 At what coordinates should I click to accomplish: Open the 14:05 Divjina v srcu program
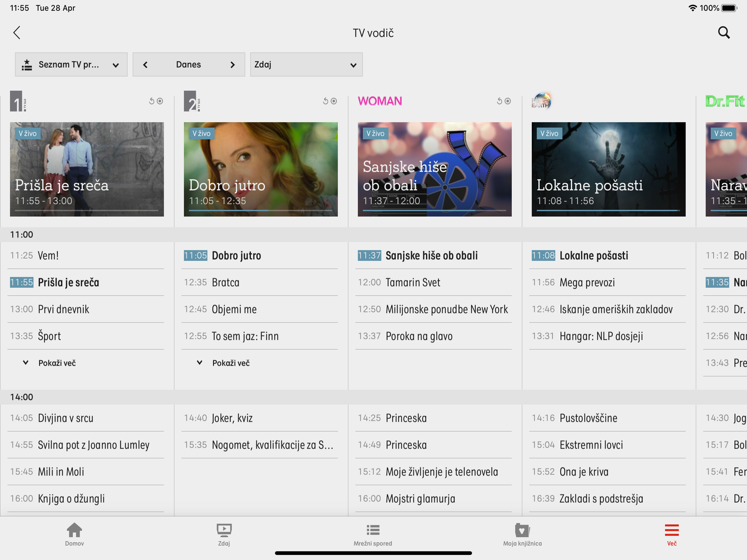86,418
